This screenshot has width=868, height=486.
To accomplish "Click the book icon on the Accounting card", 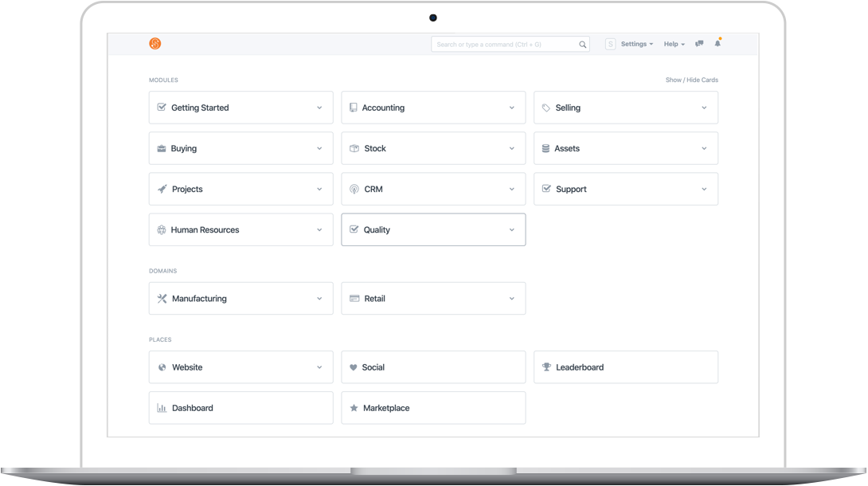I will tap(353, 108).
